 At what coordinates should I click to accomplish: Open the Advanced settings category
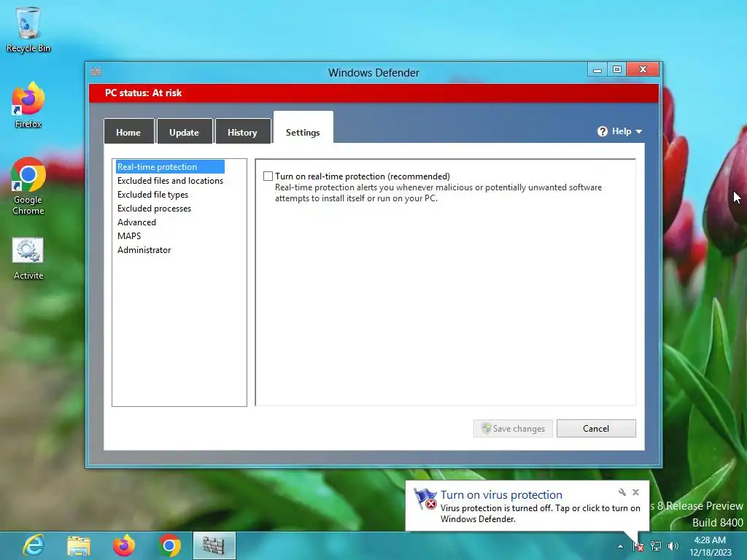click(x=136, y=222)
